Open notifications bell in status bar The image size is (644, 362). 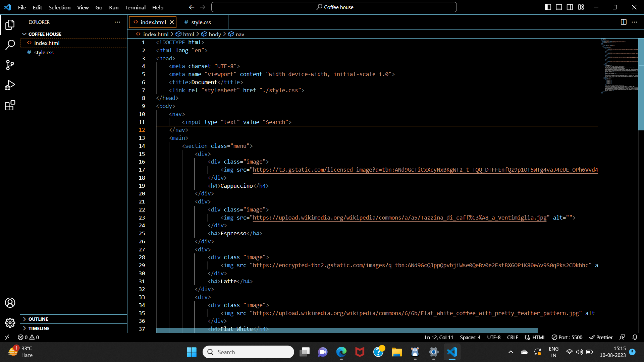(x=635, y=337)
